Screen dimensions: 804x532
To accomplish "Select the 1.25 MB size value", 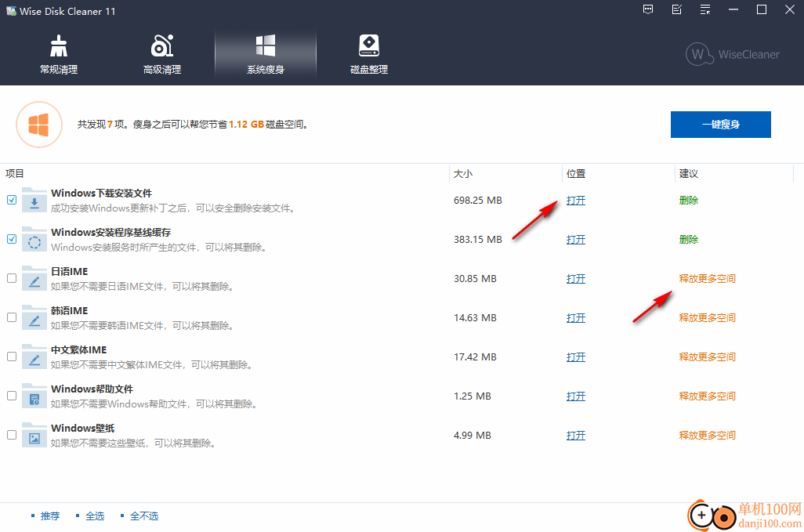I will [x=473, y=396].
